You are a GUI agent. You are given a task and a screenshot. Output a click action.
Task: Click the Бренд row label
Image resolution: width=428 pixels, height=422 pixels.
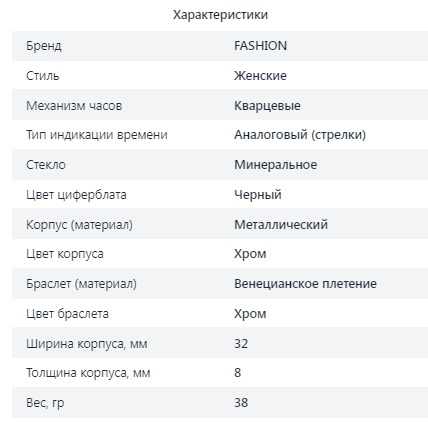44,46
